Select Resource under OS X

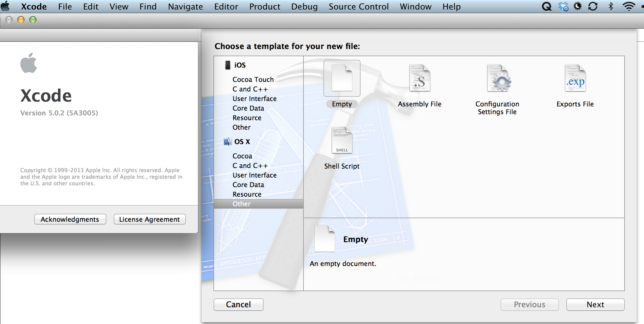[x=247, y=194]
